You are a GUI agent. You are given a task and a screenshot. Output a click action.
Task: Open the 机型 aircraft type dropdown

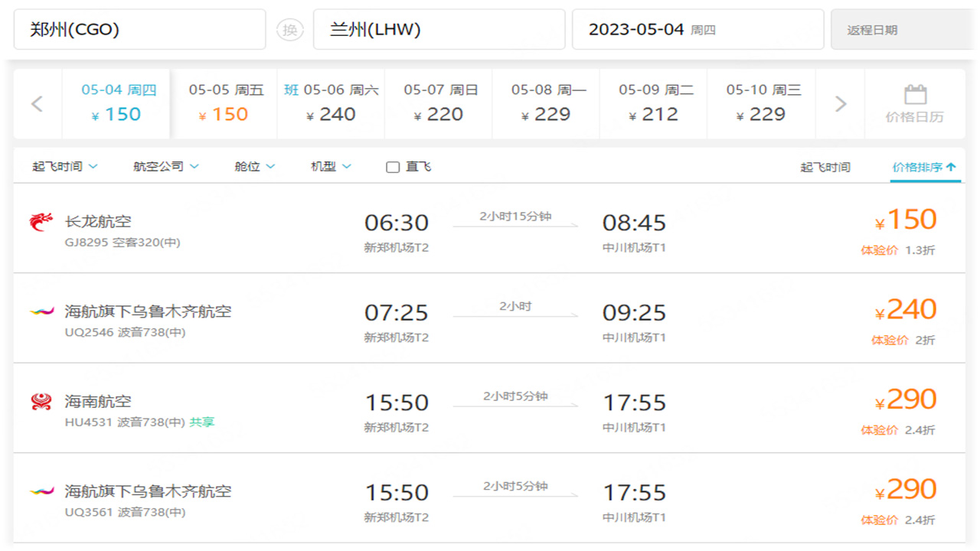[x=331, y=166]
